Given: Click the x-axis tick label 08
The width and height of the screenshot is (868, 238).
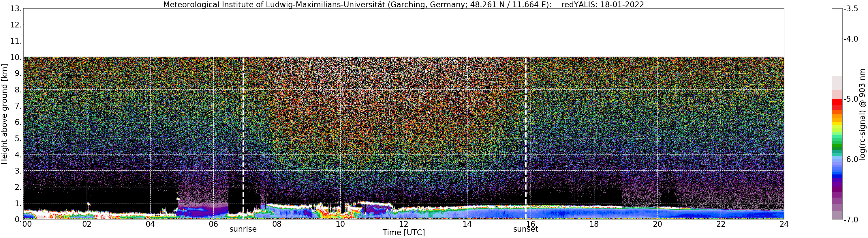Looking at the screenshot, I should coord(277,224).
